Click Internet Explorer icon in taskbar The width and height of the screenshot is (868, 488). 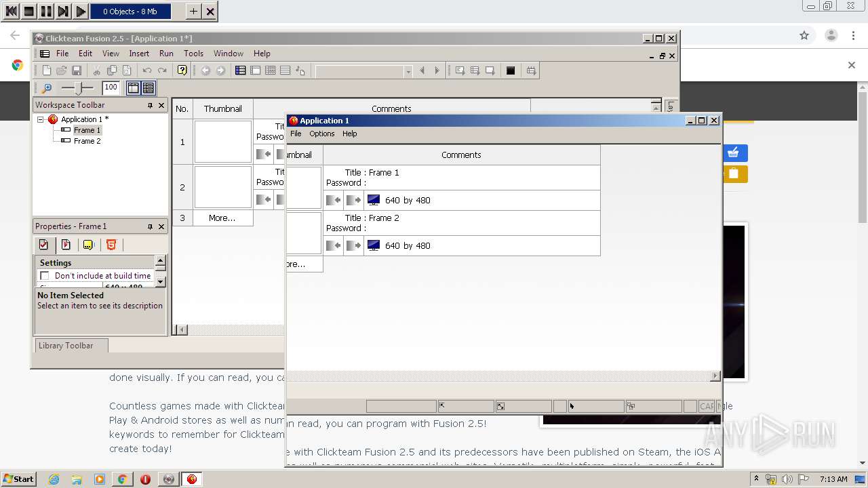54,479
